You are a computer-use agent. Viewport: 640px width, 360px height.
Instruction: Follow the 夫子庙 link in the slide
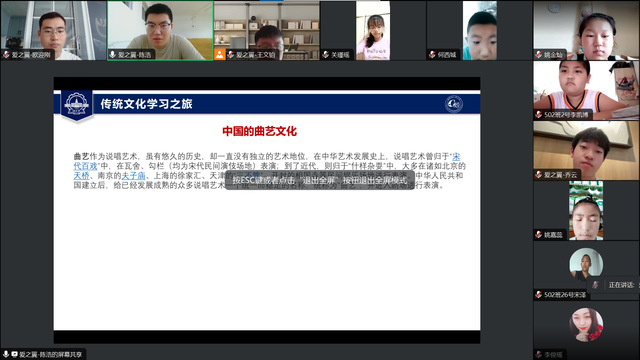pos(133,176)
